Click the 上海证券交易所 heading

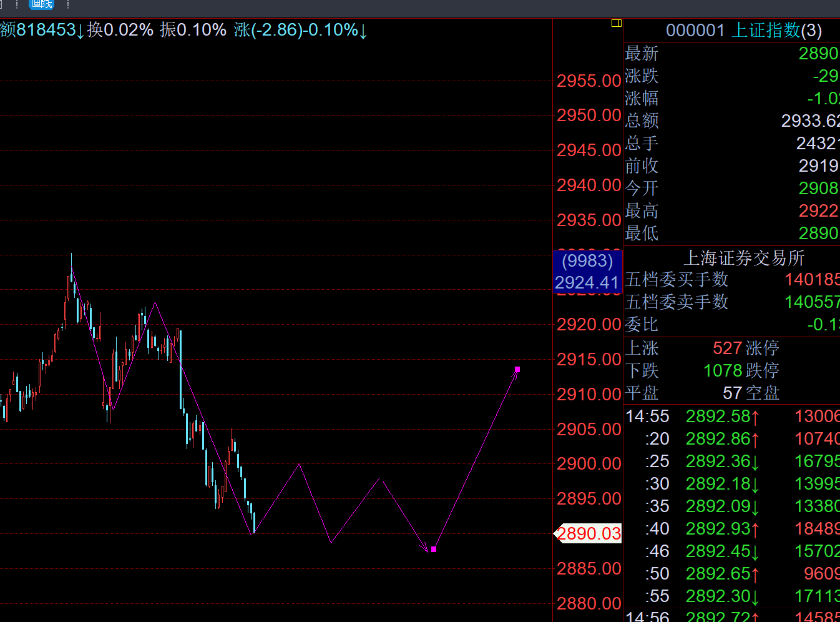click(744, 257)
